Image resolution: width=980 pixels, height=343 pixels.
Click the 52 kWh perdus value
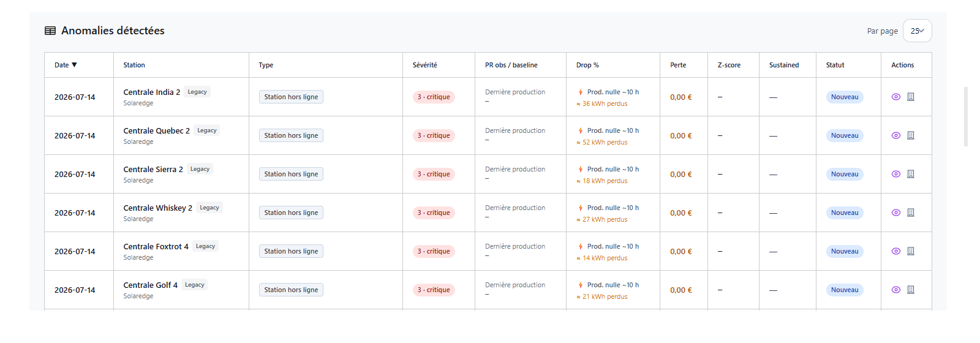pos(602,143)
